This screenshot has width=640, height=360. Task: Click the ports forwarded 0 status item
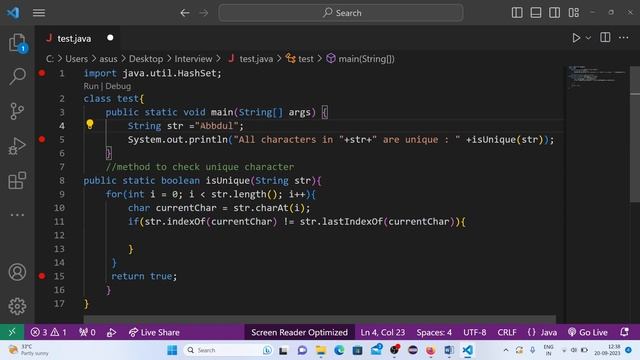[87, 332]
